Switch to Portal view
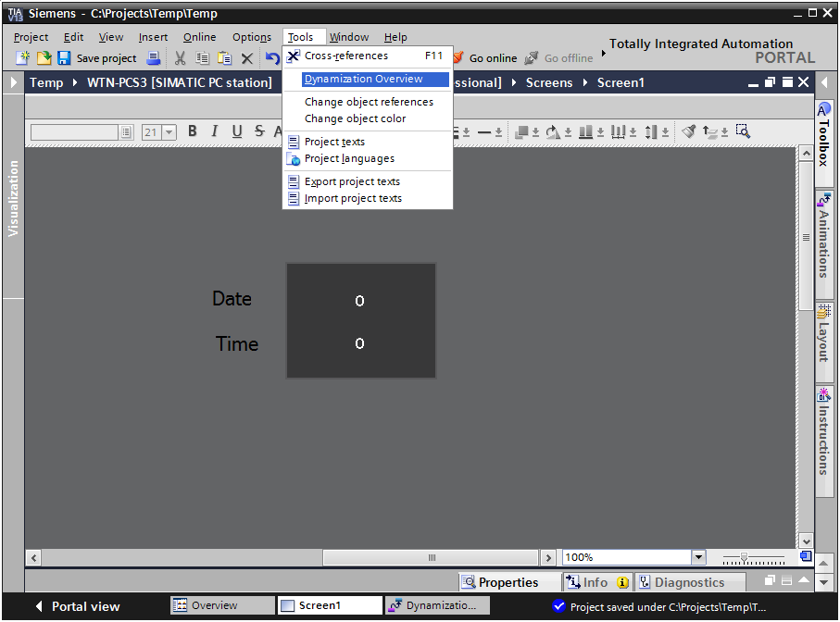The image size is (840, 622). click(78, 606)
